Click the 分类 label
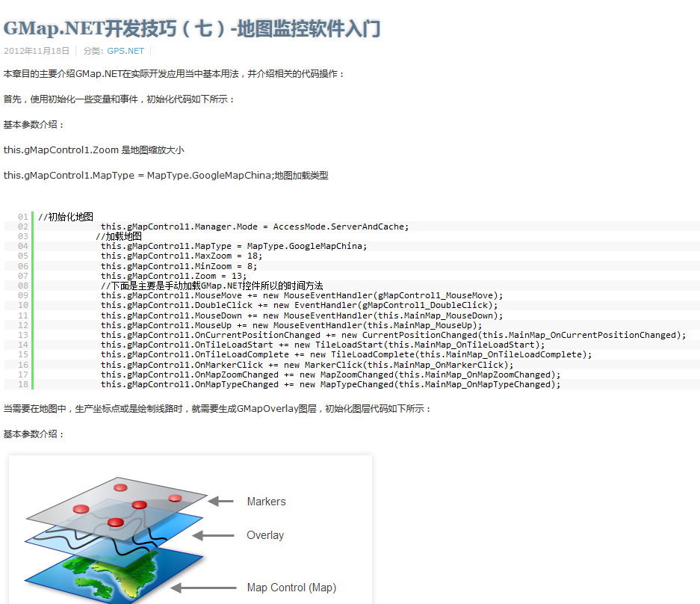Image resolution: width=700 pixels, height=604 pixels. tap(93, 51)
